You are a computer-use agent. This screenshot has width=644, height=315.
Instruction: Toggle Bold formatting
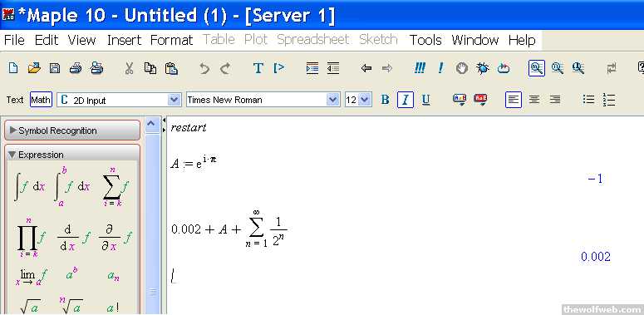(385, 100)
